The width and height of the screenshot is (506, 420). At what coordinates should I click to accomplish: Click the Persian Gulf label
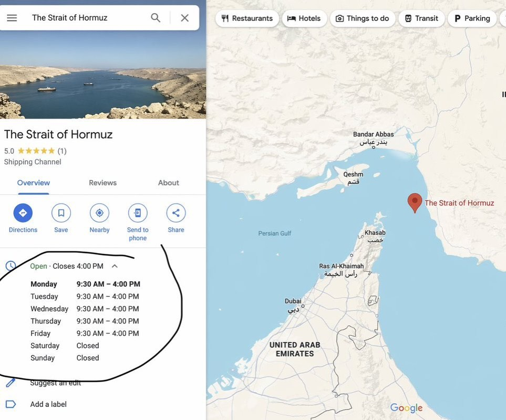(x=275, y=234)
